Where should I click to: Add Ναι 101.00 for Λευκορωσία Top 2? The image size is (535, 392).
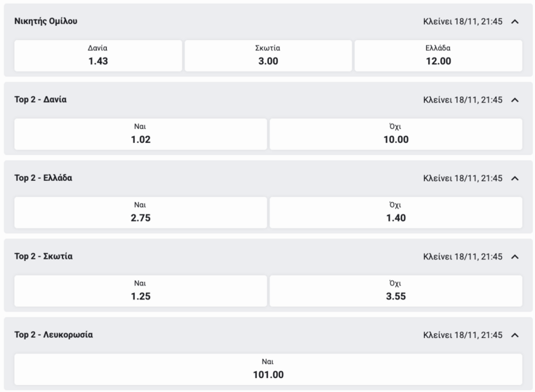point(268,369)
